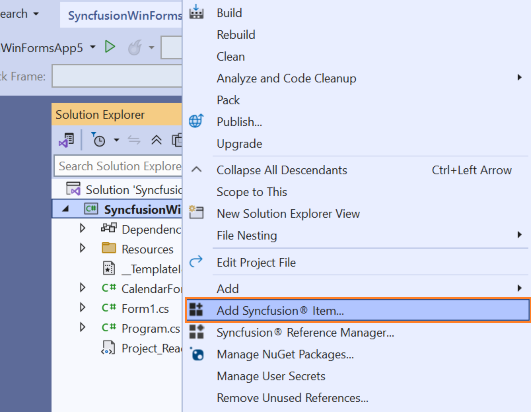Viewport: 531px width, 412px height.
Task: Click the Switch Views icon in Solution Explorer
Action: click(x=66, y=140)
